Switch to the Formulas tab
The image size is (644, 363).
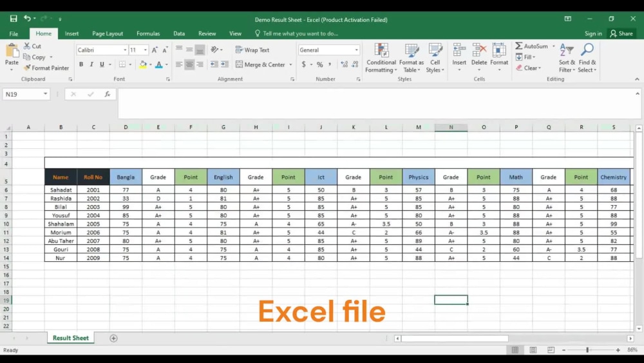tap(148, 34)
